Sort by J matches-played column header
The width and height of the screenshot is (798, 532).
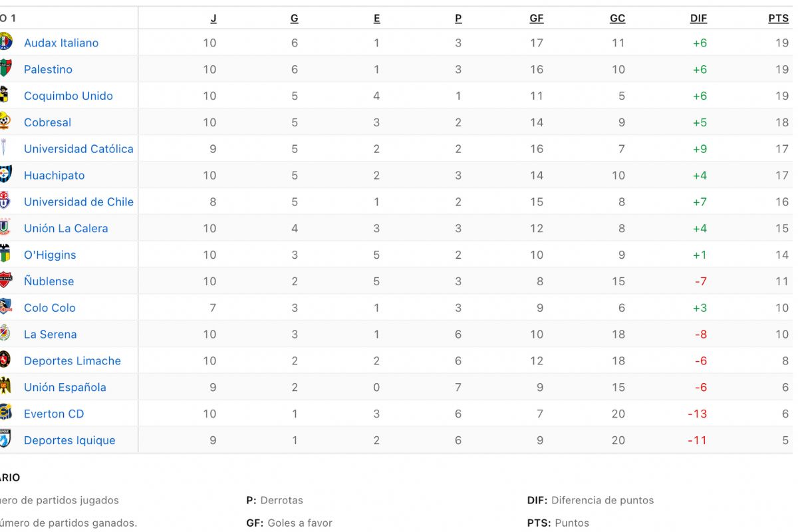coord(213,19)
